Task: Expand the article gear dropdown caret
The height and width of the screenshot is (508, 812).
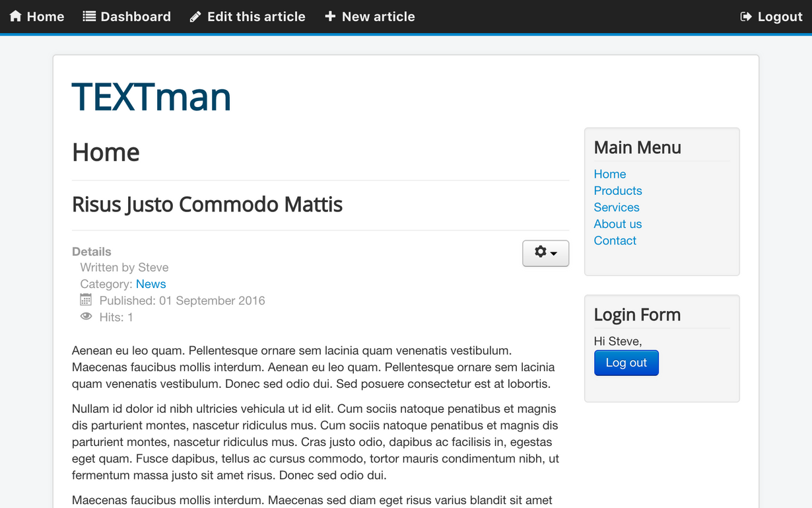Action: 554,253
